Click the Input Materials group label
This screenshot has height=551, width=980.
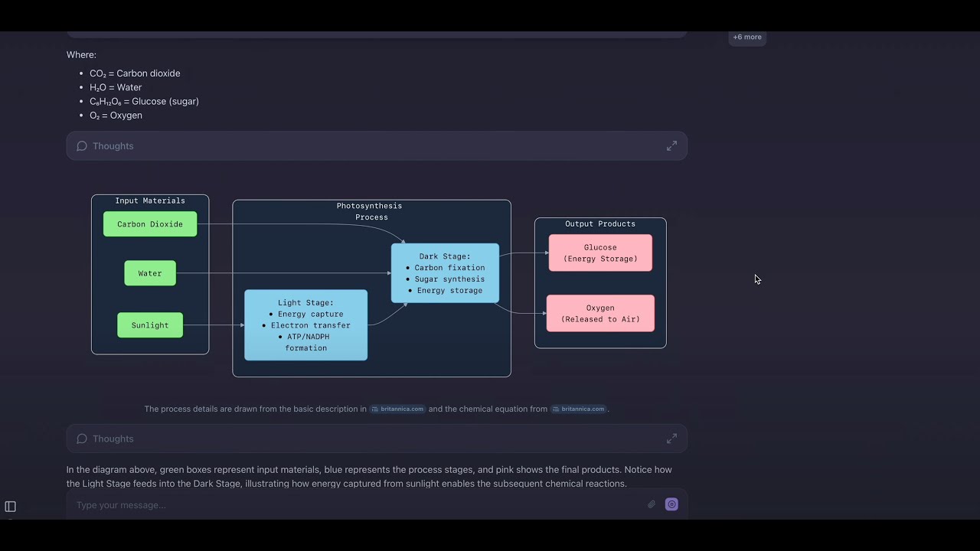coord(150,201)
